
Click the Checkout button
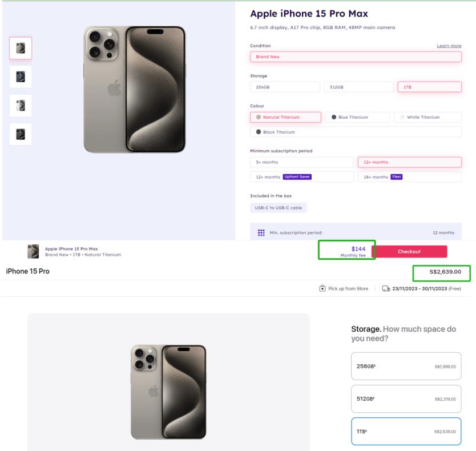(409, 251)
